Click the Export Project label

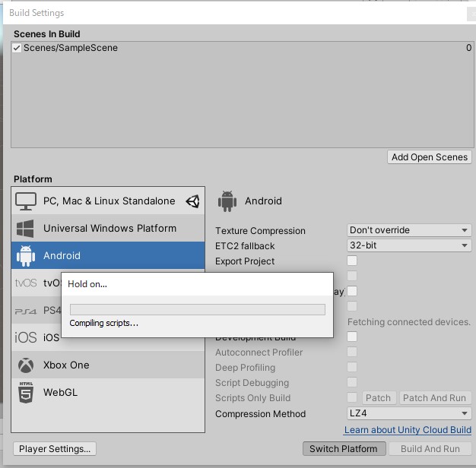point(245,261)
